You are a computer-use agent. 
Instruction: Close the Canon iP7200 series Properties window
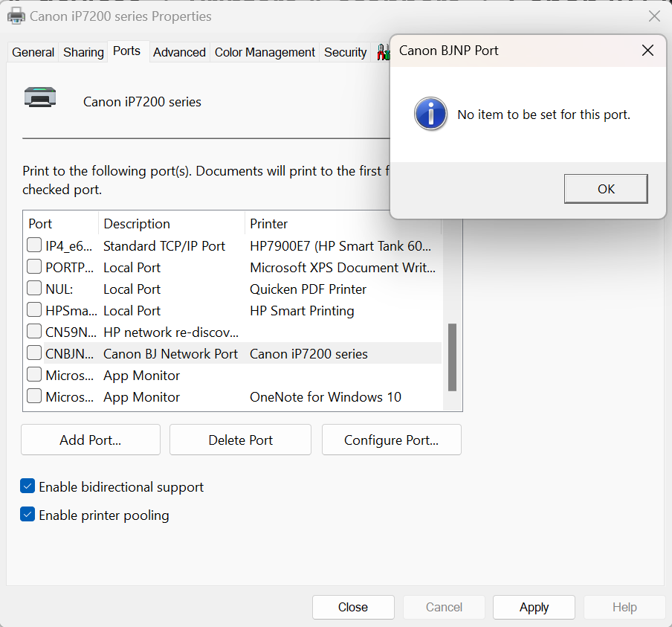pos(654,16)
